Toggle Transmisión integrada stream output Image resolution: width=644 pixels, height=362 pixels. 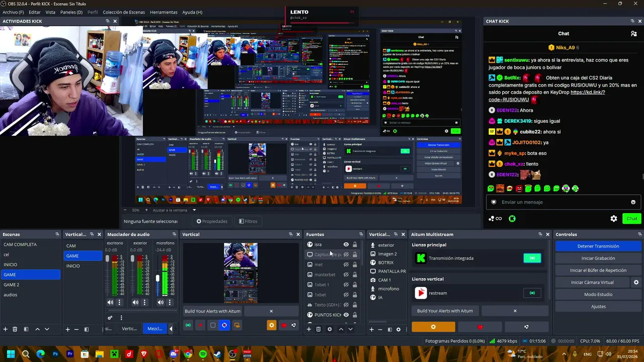click(532, 258)
